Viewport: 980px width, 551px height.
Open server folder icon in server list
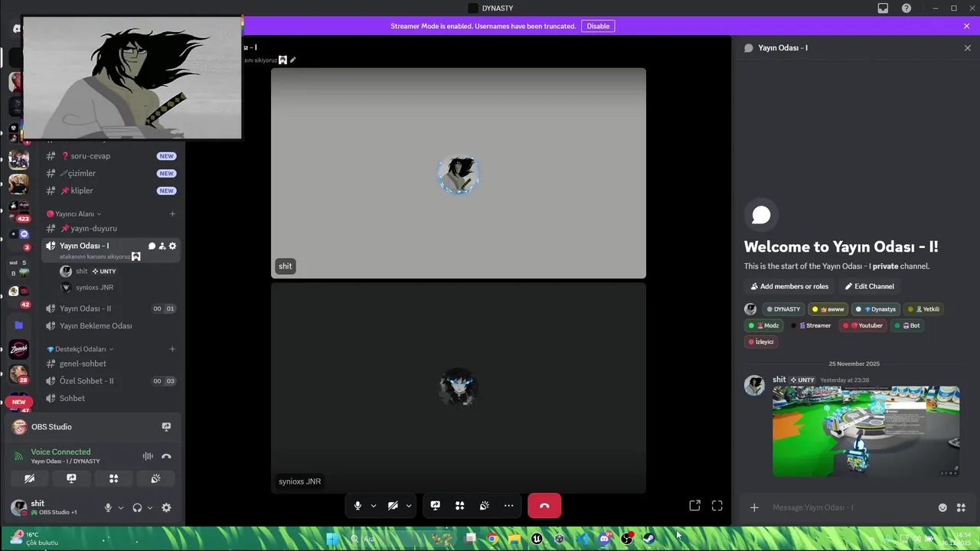[x=18, y=325]
